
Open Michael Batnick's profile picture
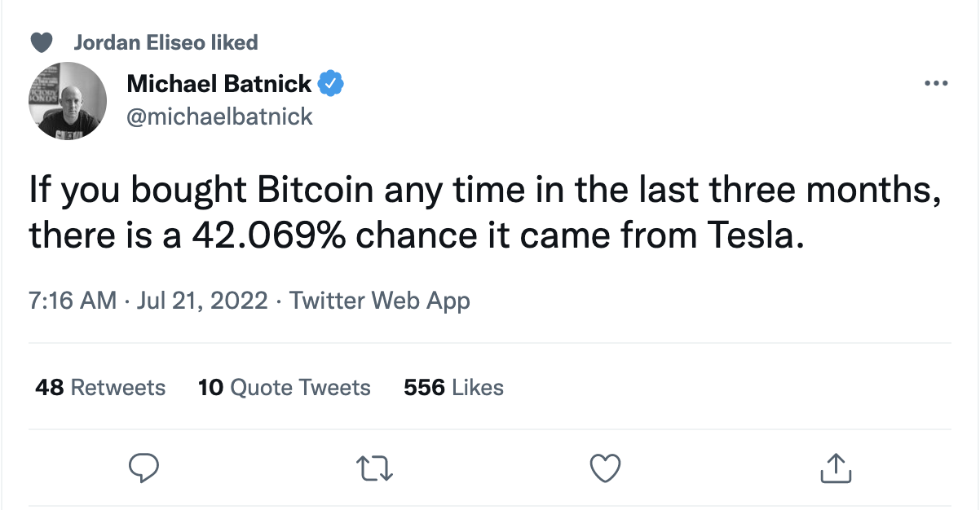click(x=68, y=100)
